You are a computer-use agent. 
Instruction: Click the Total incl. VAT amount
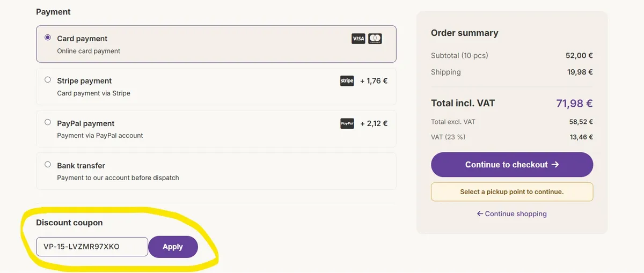pyautogui.click(x=574, y=103)
